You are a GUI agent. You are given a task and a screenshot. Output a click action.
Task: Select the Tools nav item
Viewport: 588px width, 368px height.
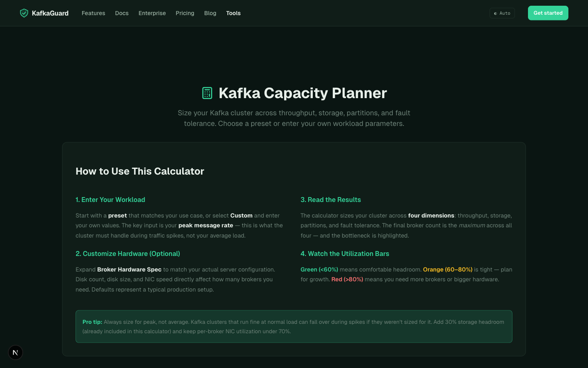233,13
